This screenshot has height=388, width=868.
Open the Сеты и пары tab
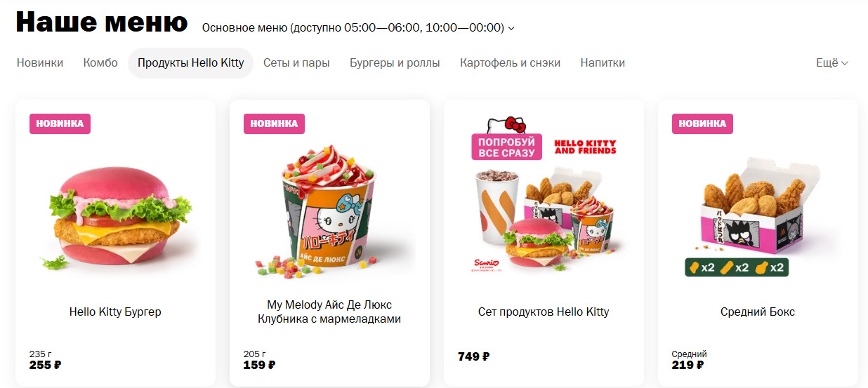[x=296, y=63]
